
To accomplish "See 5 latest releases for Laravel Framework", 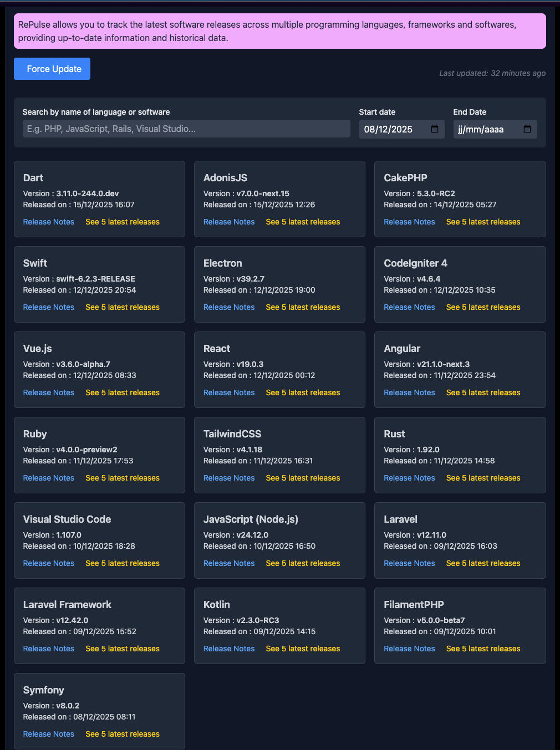I will (123, 649).
